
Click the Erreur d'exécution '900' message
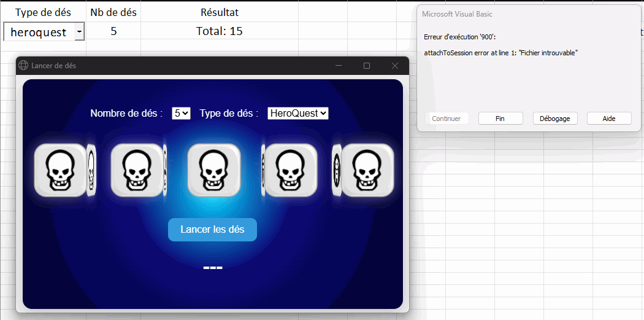[459, 37]
